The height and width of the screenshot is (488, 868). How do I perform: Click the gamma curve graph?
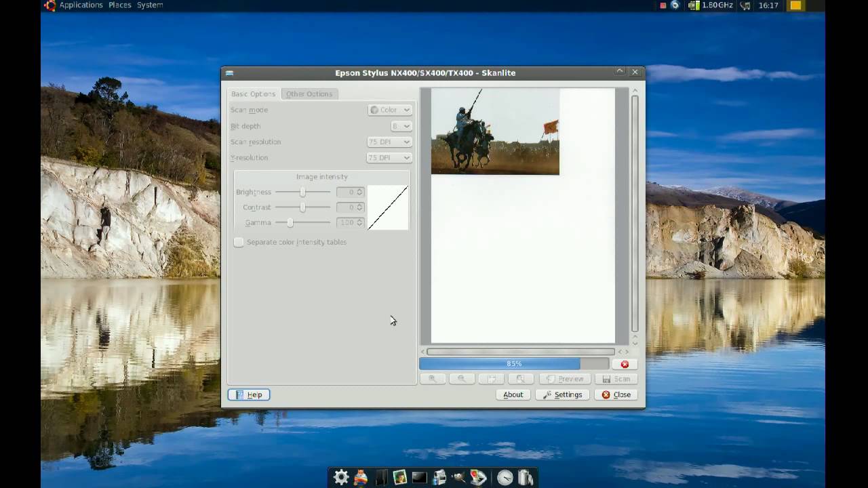388,207
